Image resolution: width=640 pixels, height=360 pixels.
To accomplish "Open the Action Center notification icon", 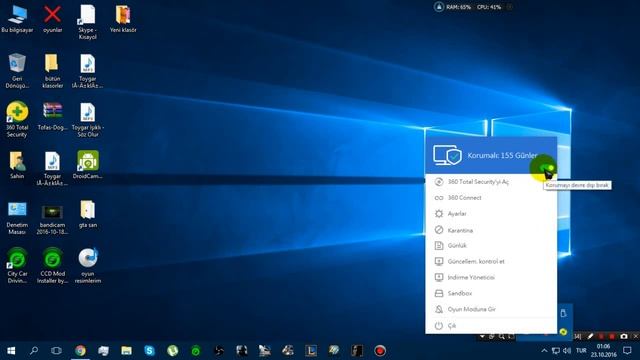I will [627, 351].
